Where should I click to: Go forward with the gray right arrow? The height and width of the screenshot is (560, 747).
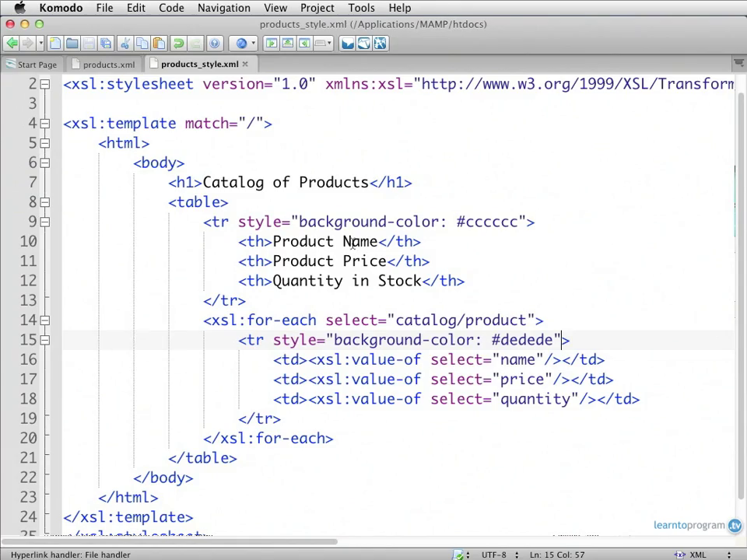click(x=28, y=44)
